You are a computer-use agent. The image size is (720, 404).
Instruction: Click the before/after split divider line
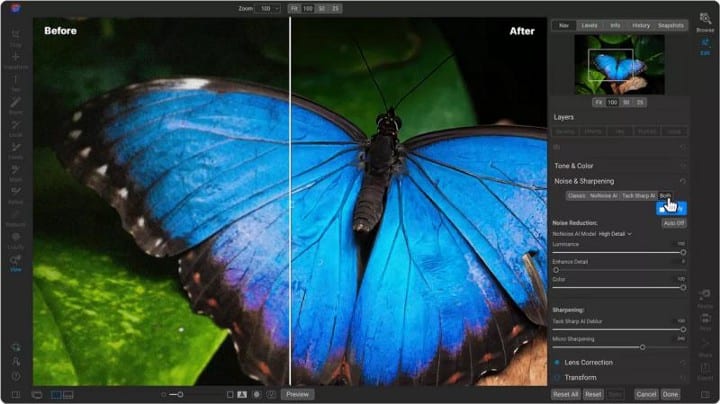[x=290, y=202]
